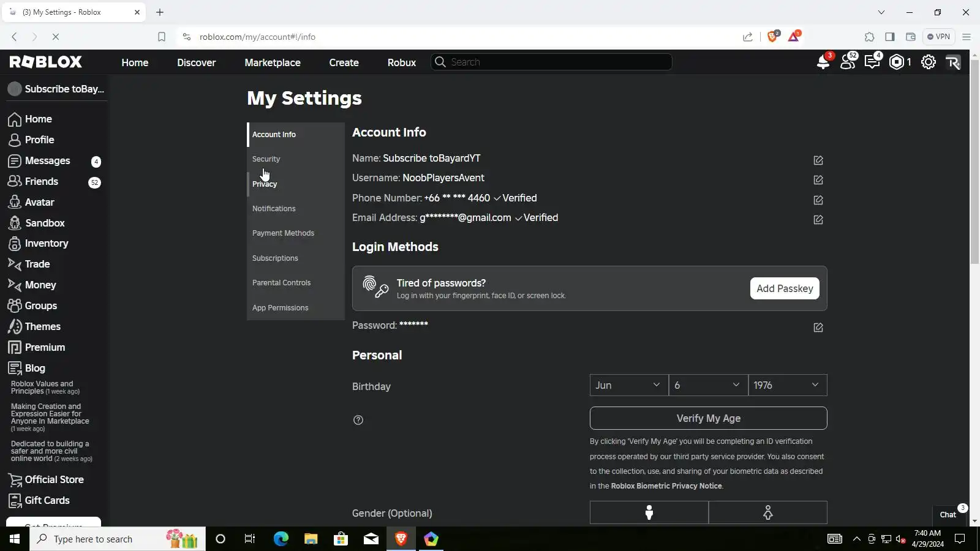Open the Brave main menu

[967, 37]
